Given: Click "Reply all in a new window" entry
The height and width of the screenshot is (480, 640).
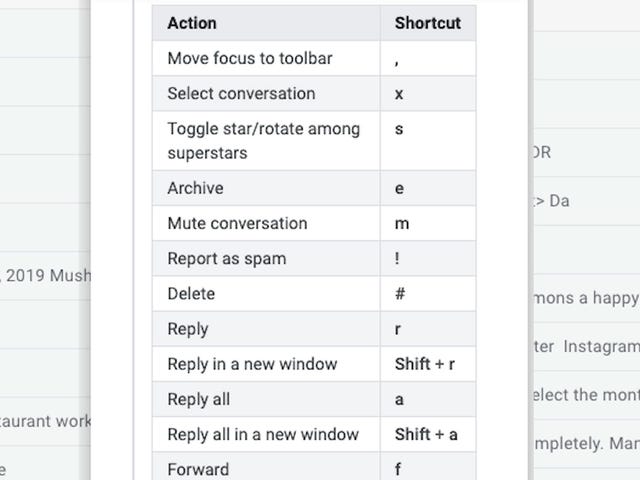Looking at the screenshot, I should [263, 434].
